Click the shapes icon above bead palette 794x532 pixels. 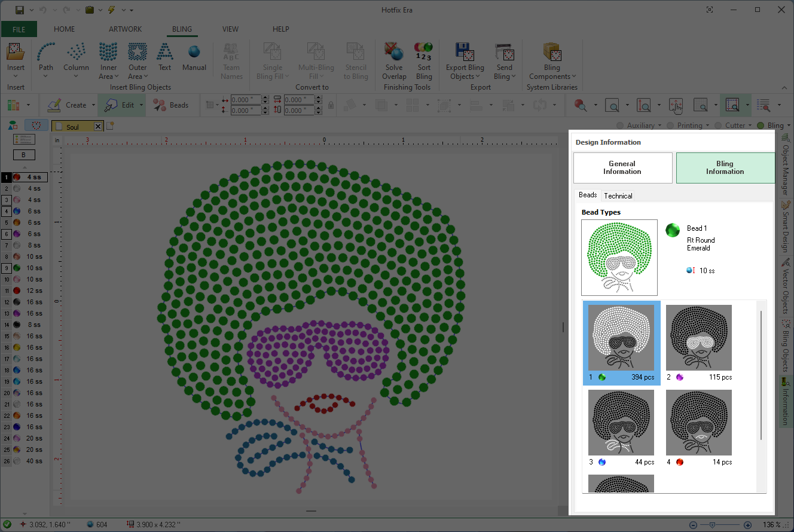pos(12,126)
